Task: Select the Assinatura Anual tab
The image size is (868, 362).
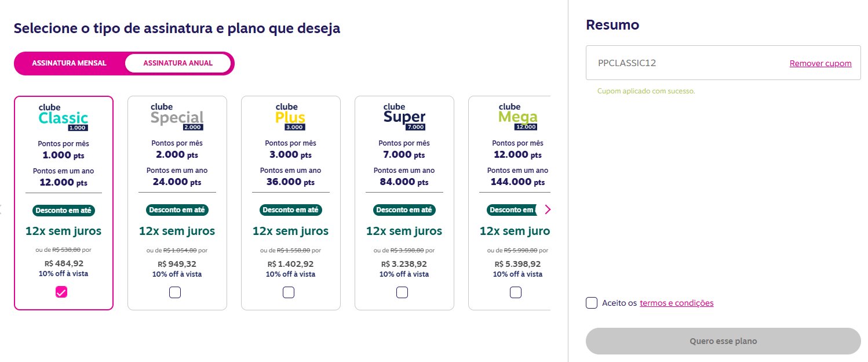Action: [x=178, y=63]
